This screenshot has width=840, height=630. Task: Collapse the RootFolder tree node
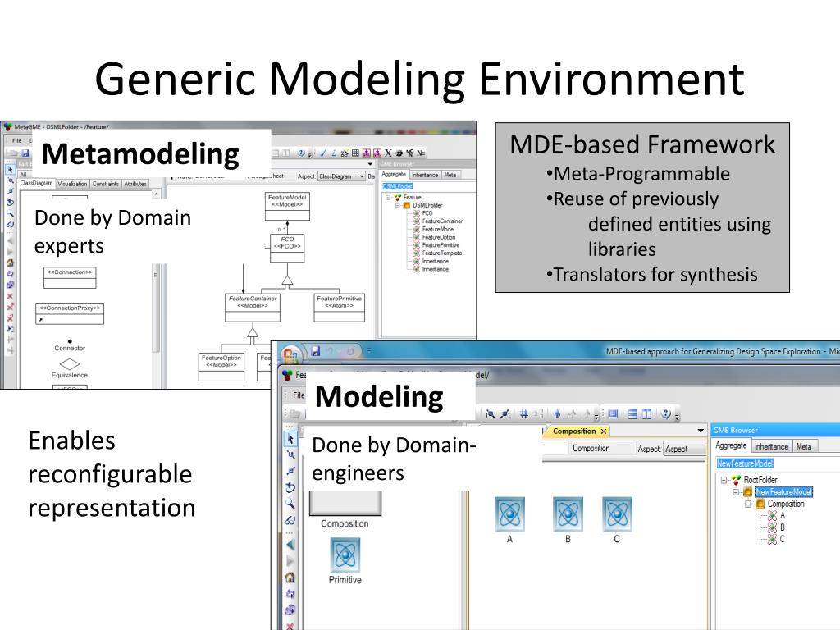(x=724, y=480)
